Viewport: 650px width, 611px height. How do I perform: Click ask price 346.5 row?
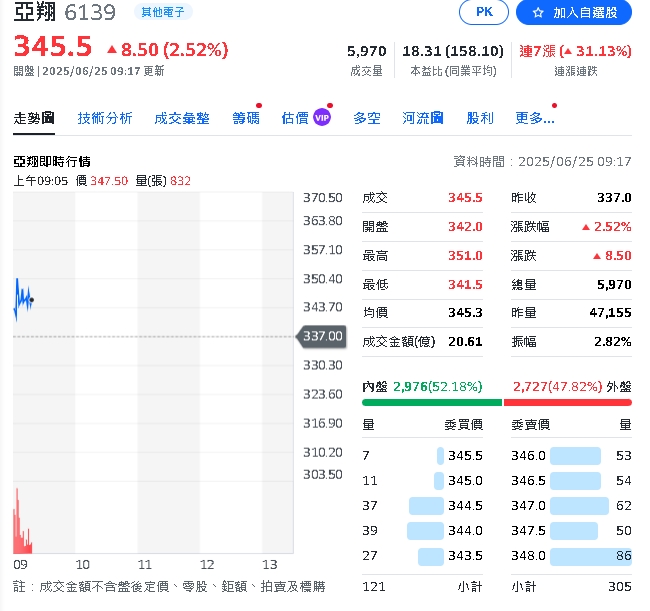[571, 480]
